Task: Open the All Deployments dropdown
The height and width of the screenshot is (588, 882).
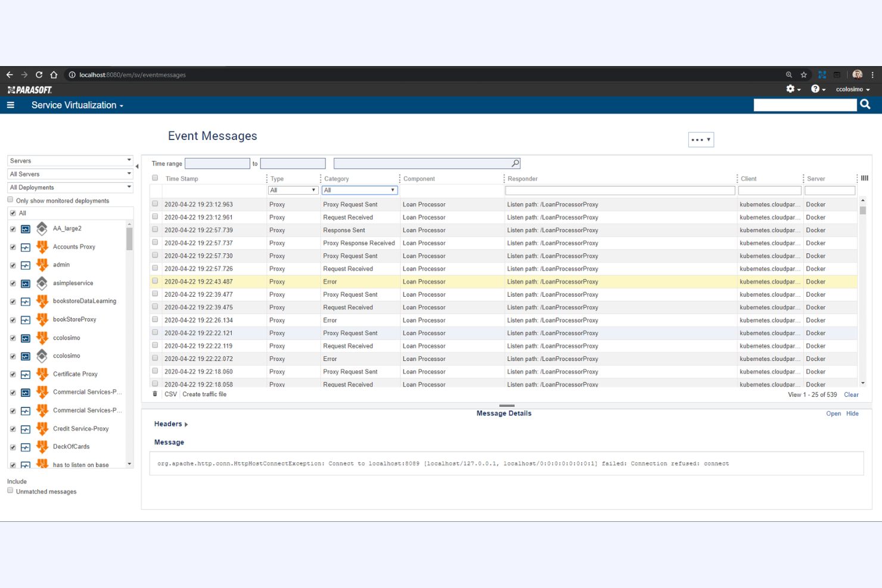Action: 69,187
